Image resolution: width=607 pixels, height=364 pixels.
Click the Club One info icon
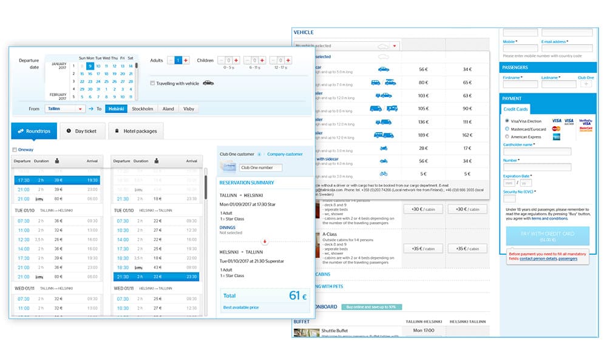(259, 154)
